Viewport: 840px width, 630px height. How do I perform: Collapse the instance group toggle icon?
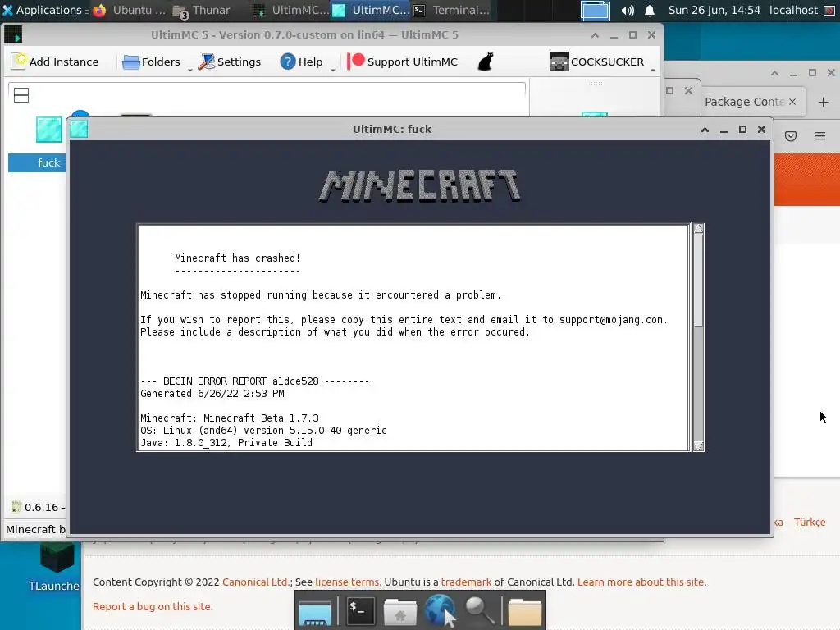pyautogui.click(x=21, y=95)
